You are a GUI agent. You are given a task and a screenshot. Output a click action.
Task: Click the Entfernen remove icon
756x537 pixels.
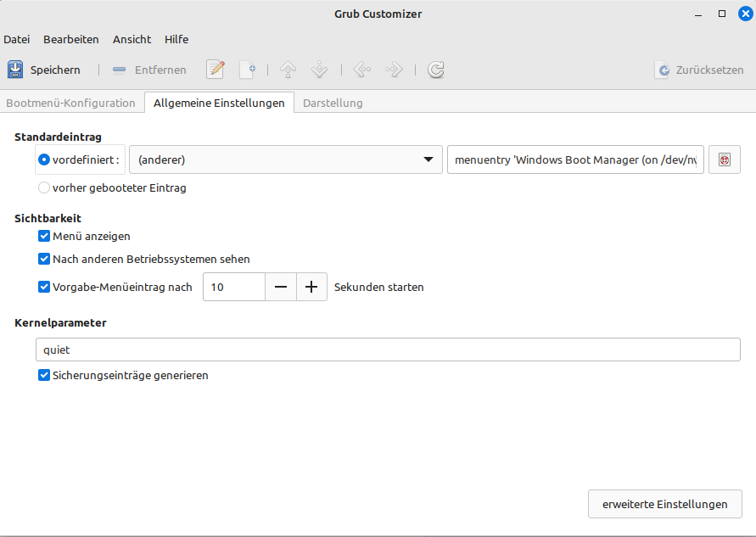(120, 70)
